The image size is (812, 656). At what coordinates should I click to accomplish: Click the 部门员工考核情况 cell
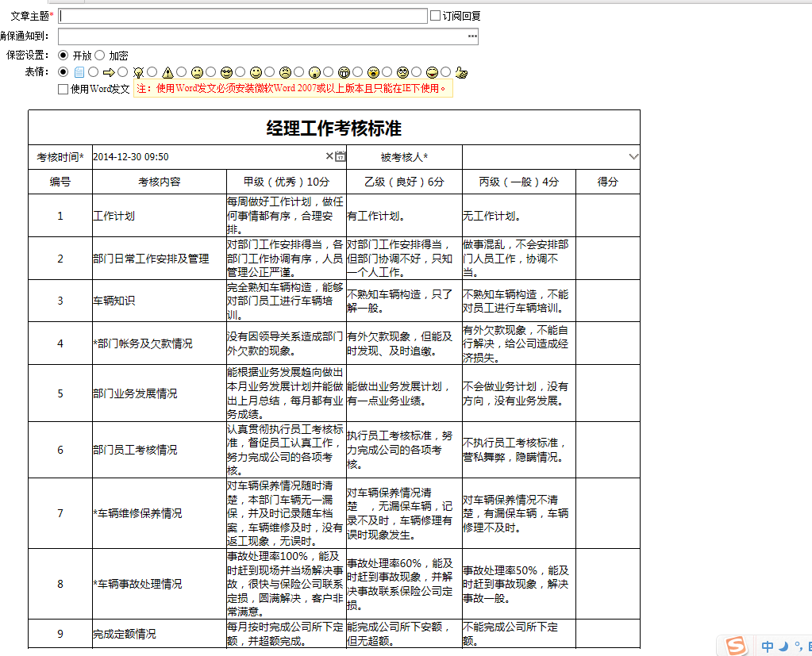(x=160, y=450)
